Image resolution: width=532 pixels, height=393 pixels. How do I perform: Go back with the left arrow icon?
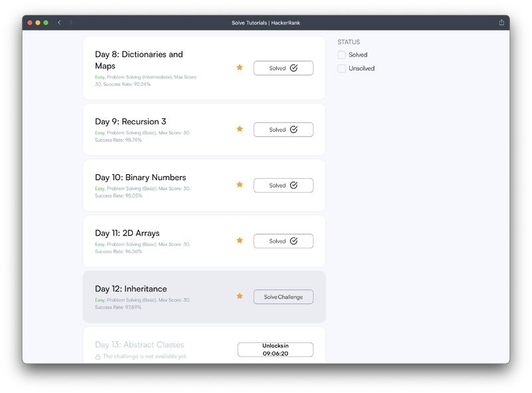point(59,23)
